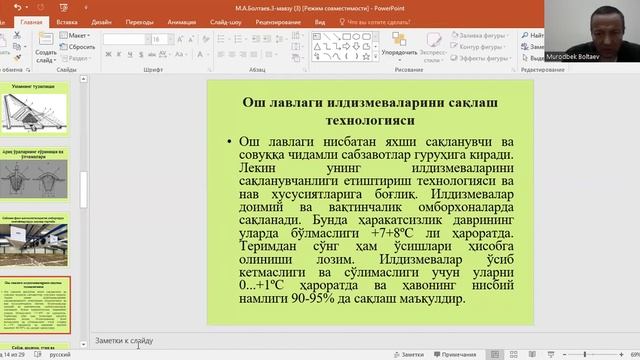Image resolution: width=640 pixels, height=360 pixels.
Task: Toggle underline Ч formatting
Action: pos(130,54)
